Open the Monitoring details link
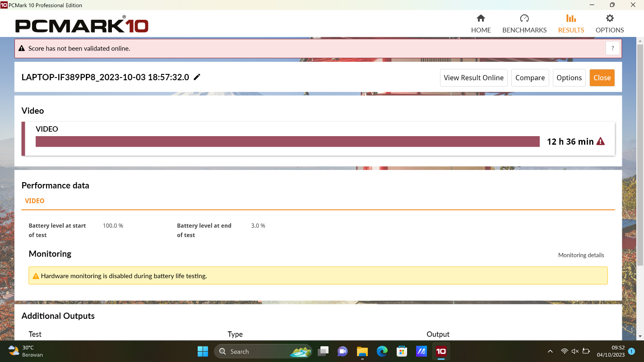Screen dimensions: 644x362 point(581,255)
